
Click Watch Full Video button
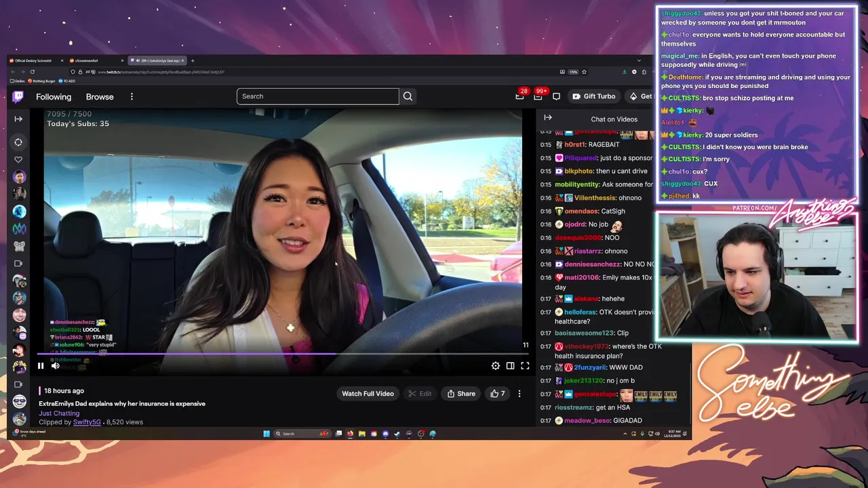coord(368,394)
